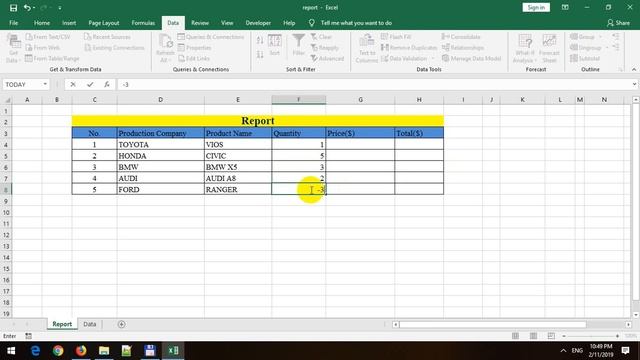Click the Edit Links icon
This screenshot has height=360, width=640.
[x=181, y=58]
